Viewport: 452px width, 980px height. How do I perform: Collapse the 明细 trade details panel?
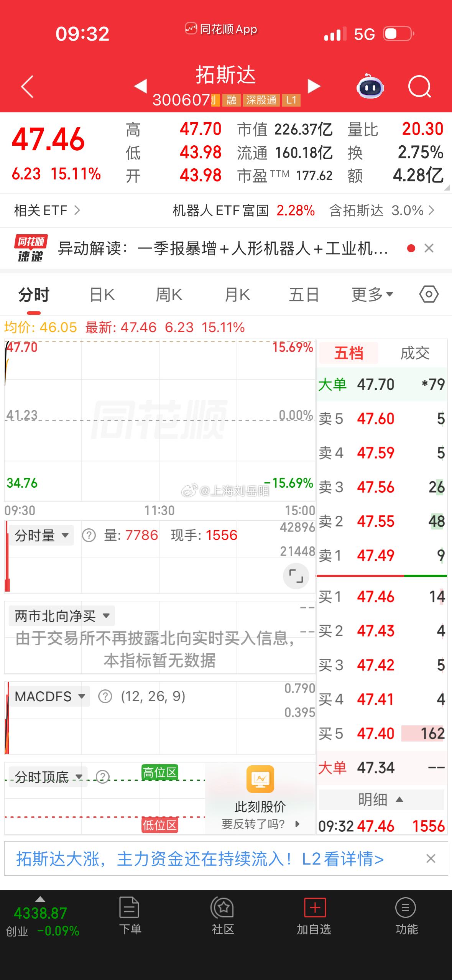click(381, 800)
